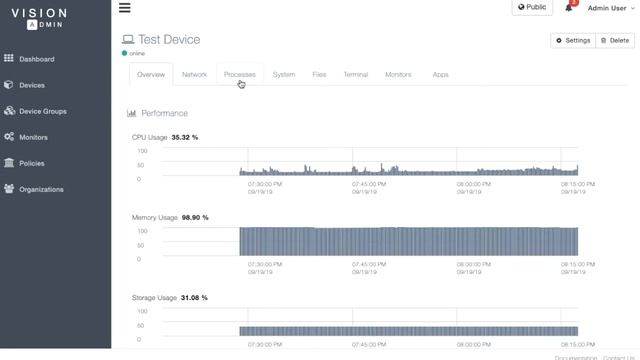Click the Memory Usage chart bars
This screenshot has width=640, height=360.
coord(409,241)
